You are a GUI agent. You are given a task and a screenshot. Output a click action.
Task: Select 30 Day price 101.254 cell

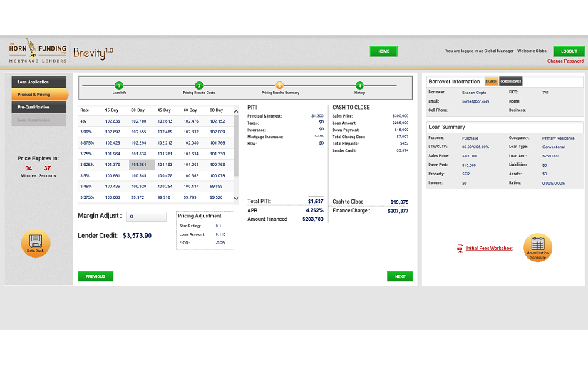(x=142, y=165)
